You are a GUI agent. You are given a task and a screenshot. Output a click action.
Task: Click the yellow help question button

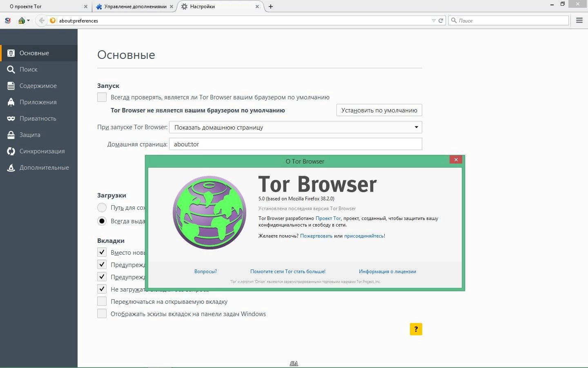click(416, 329)
